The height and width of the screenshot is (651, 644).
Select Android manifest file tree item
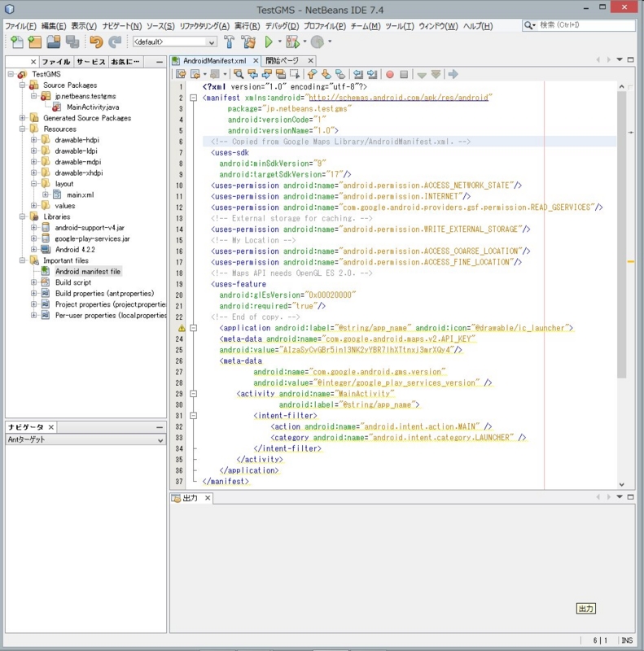coord(88,272)
